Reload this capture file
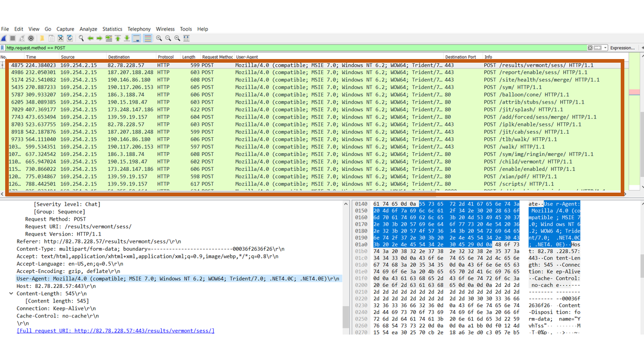644x362 pixels. (x=70, y=38)
